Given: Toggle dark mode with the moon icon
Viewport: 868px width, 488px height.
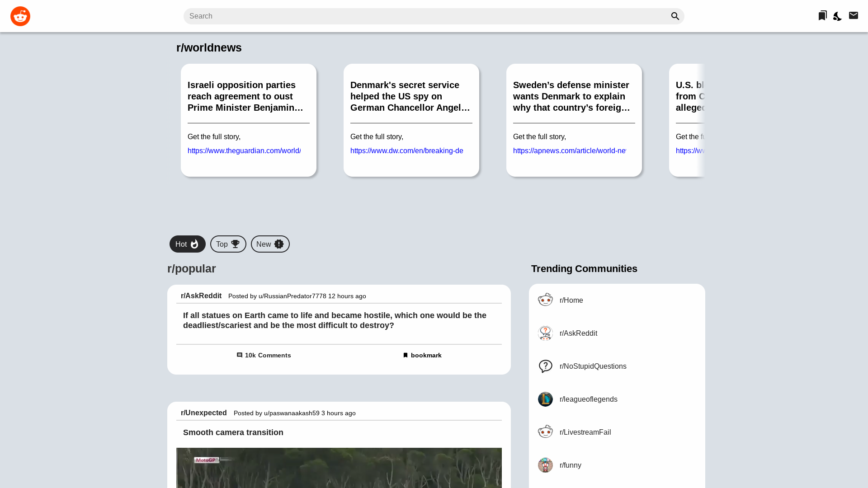Looking at the screenshot, I should [x=837, y=16].
